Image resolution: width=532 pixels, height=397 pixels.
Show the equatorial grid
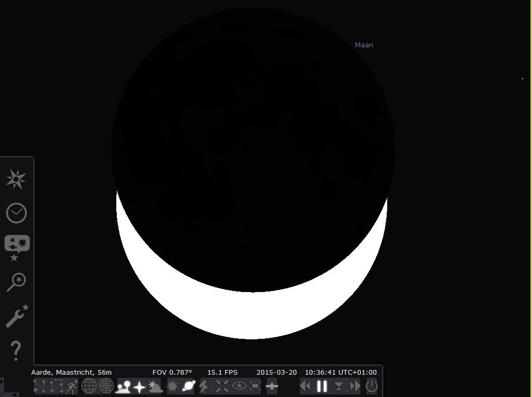(89, 387)
